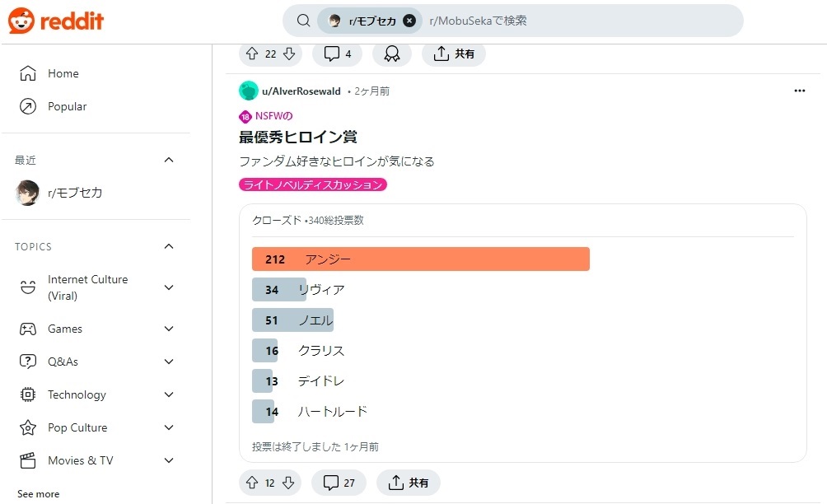Remove the r/モブセカ search filter chip
827x504 pixels.
coord(409,21)
